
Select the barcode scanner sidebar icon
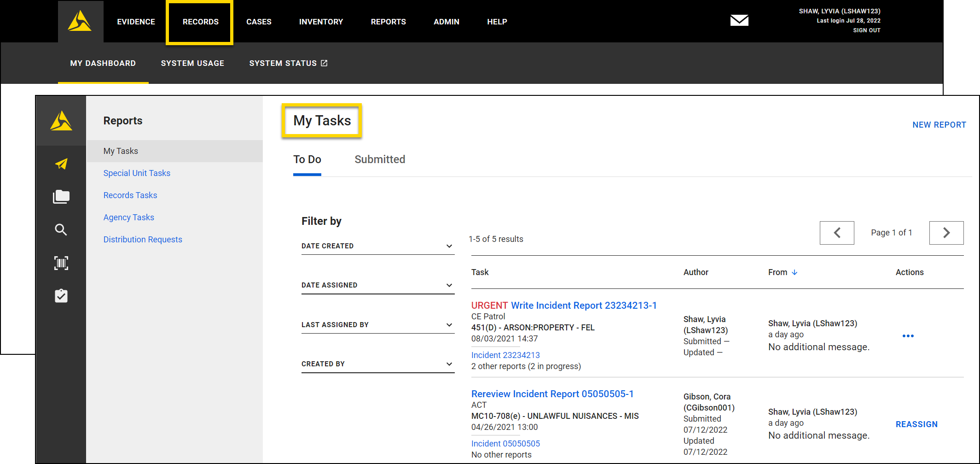tap(61, 263)
